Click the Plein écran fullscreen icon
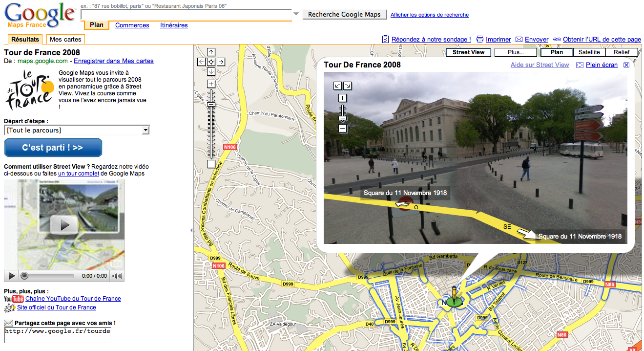This screenshot has height=351, width=644. [580, 65]
